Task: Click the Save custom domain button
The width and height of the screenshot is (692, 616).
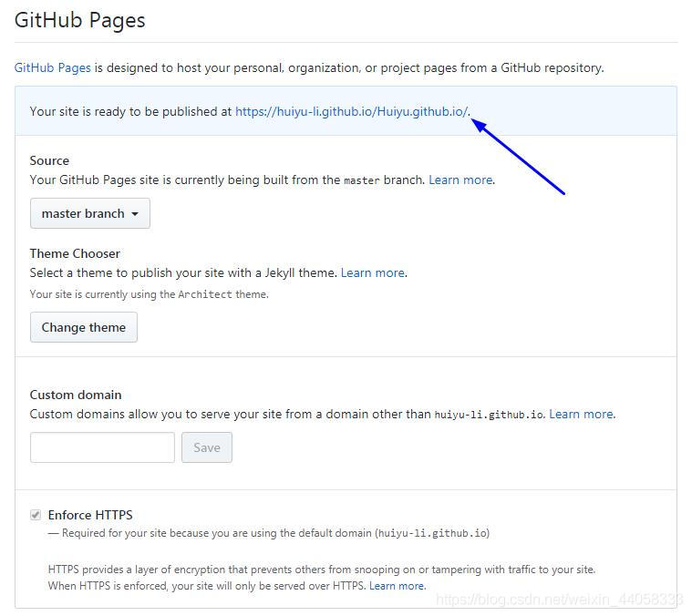Action: 207,447
